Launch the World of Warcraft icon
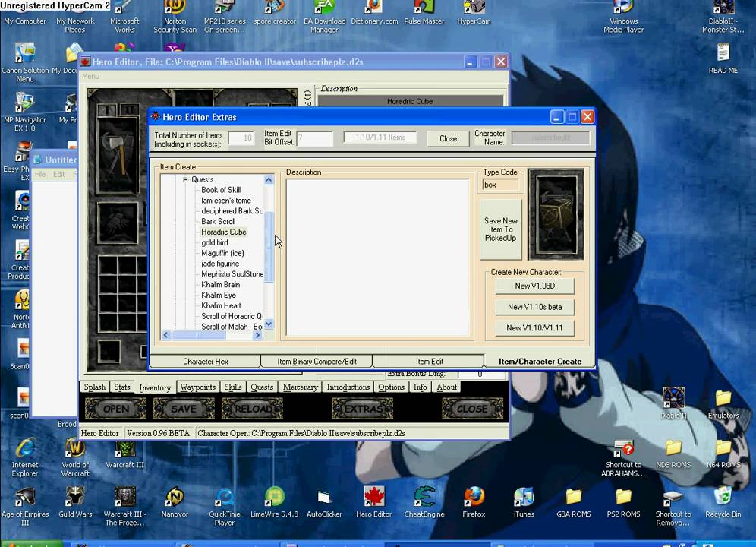This screenshot has width=756, height=547. pyautogui.click(x=75, y=457)
